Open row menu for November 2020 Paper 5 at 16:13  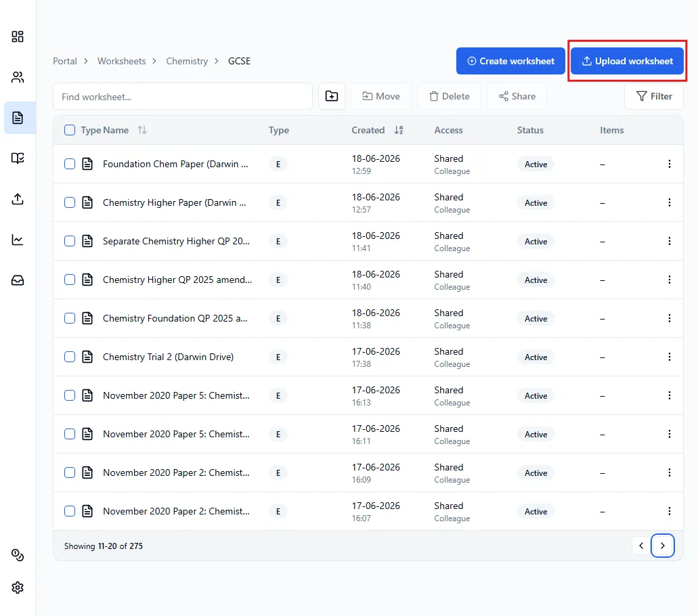669,395
